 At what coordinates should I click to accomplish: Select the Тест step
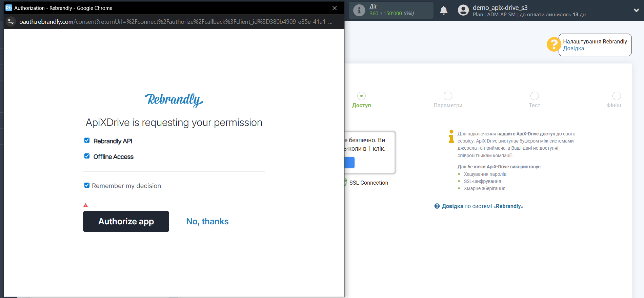click(x=535, y=100)
